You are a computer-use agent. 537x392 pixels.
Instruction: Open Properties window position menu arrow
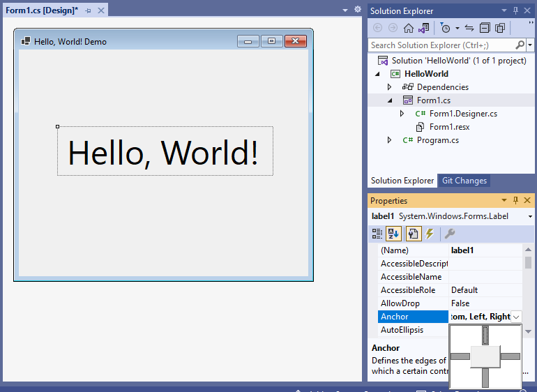(504, 200)
